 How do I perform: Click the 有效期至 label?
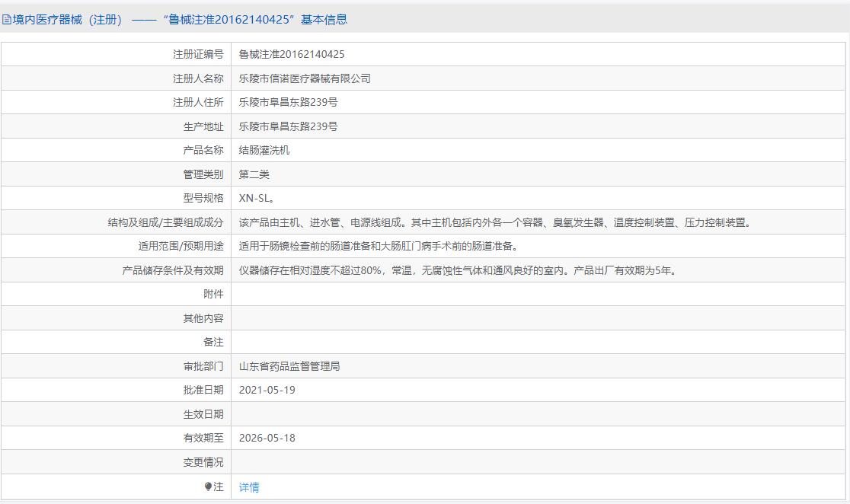(203, 438)
